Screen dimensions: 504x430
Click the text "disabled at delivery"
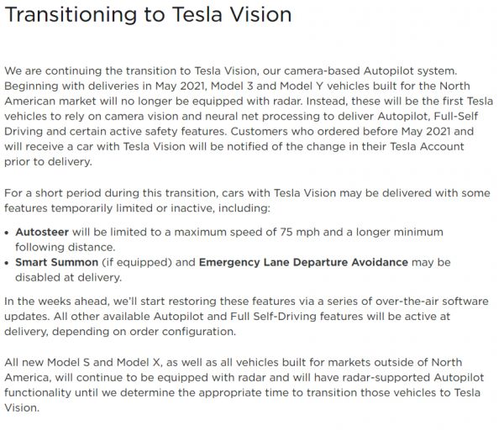[x=69, y=278]
